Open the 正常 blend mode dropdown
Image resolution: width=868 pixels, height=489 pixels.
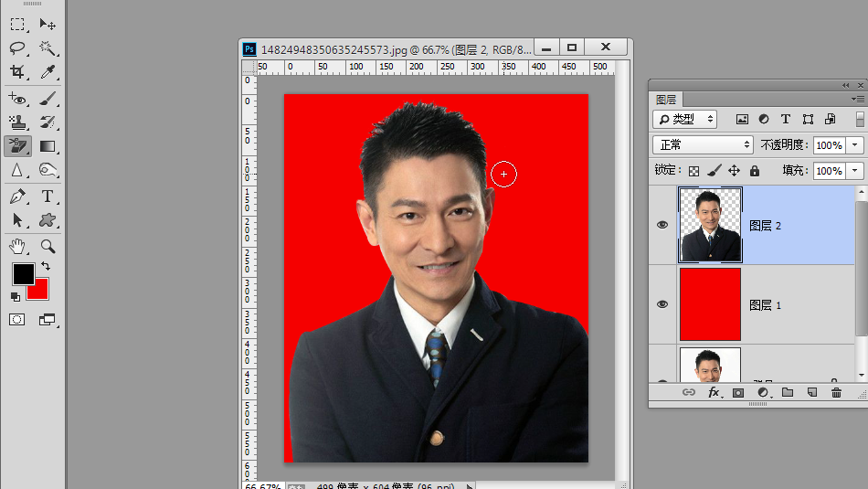click(x=703, y=145)
